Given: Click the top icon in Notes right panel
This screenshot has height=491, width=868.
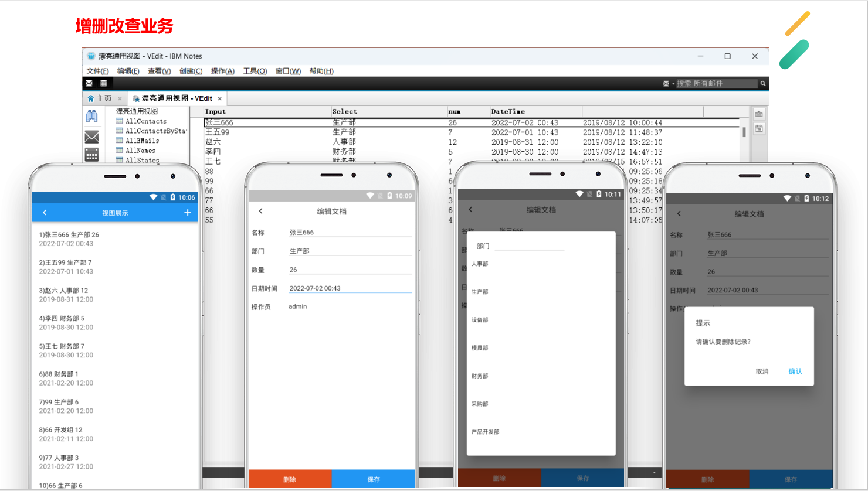Looking at the screenshot, I should click(x=759, y=114).
